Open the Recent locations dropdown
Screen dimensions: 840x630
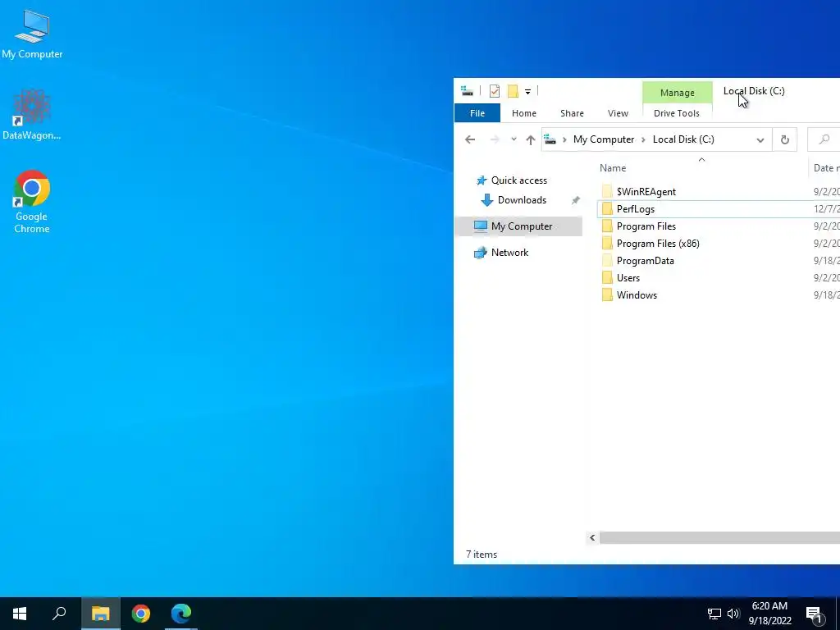(514, 139)
